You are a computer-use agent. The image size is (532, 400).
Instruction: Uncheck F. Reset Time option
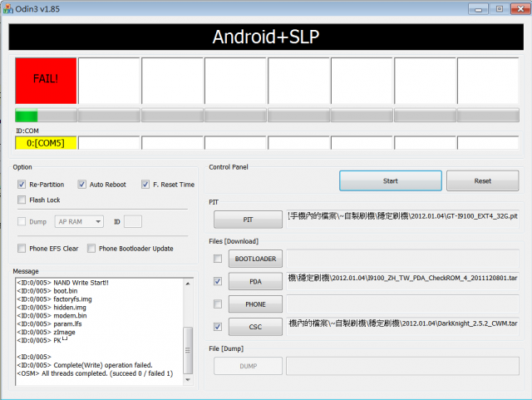pyautogui.click(x=145, y=185)
